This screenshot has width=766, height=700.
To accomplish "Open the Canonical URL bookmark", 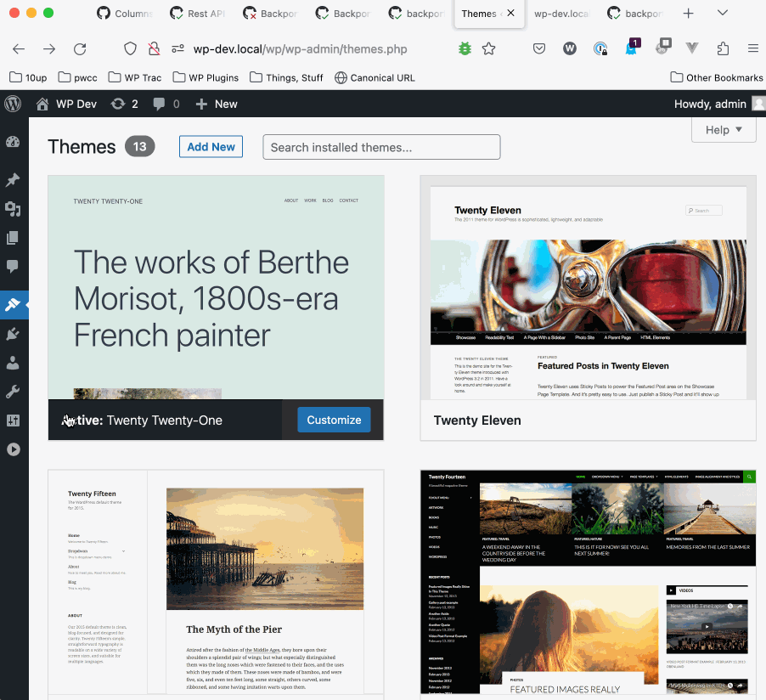I will [375, 77].
